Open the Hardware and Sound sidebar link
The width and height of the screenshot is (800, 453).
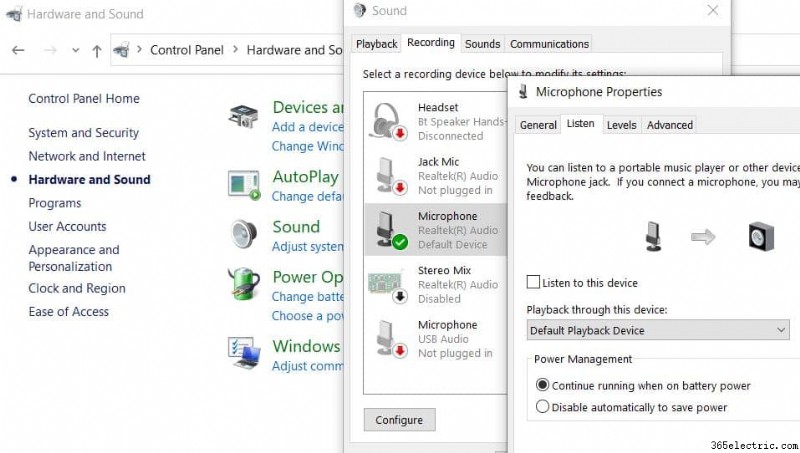point(89,180)
